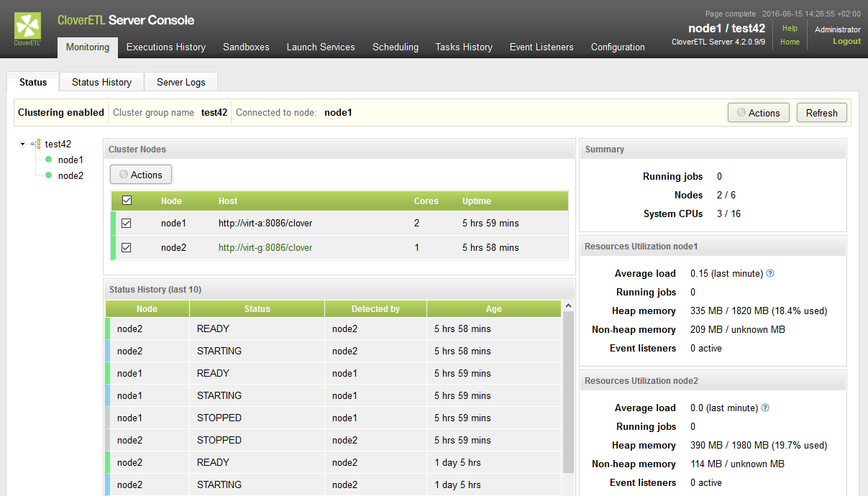This screenshot has height=496, width=868.
Task: Open the Executions History menu
Action: [166, 47]
